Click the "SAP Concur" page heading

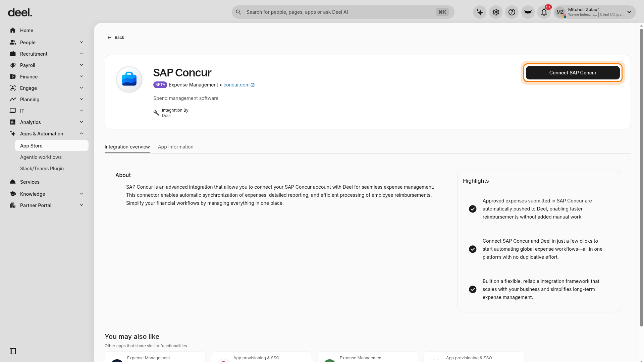182,73
